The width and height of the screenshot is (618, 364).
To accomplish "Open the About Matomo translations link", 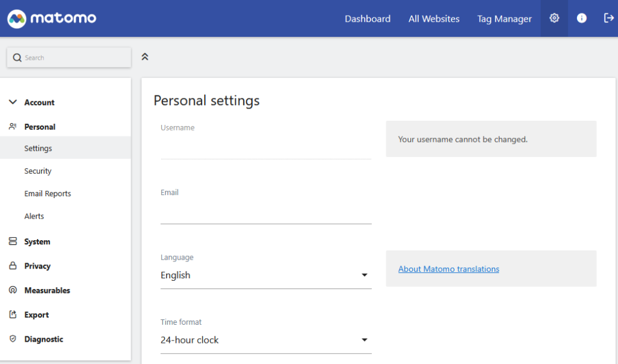I will [448, 269].
